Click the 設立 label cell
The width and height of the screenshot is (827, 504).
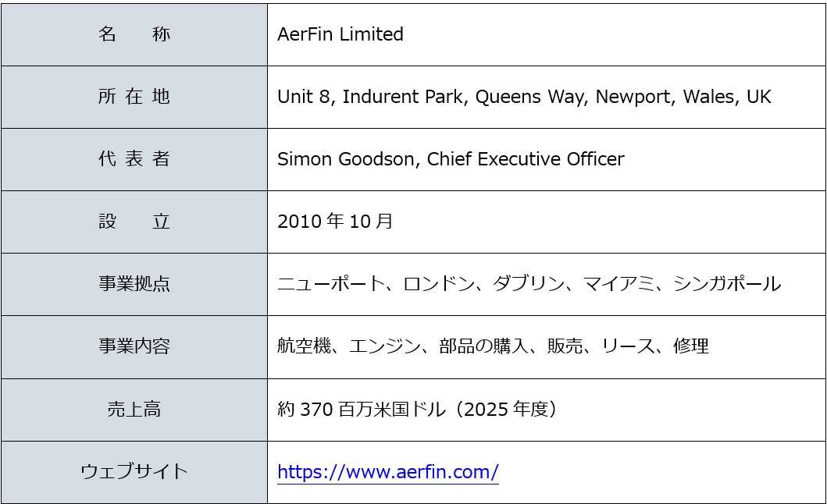(134, 222)
